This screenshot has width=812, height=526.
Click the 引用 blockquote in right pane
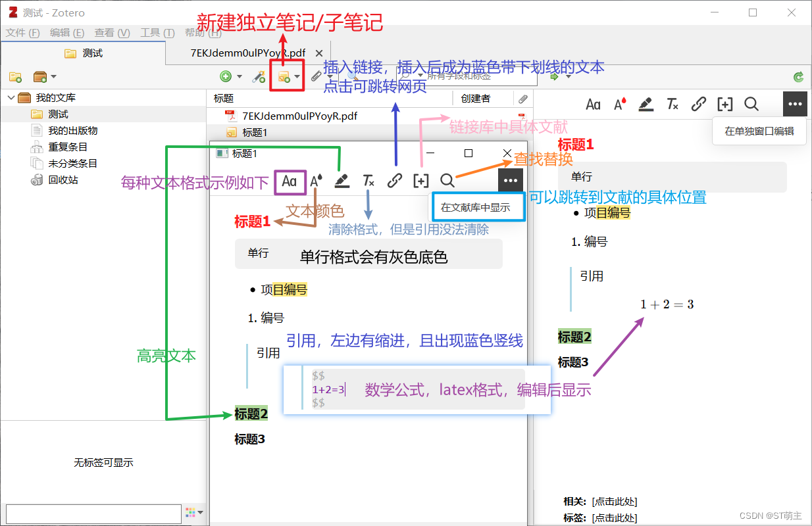pyautogui.click(x=592, y=276)
